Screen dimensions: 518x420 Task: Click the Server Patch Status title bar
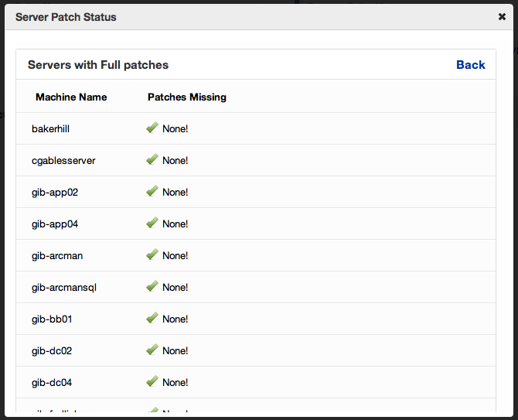[66, 16]
